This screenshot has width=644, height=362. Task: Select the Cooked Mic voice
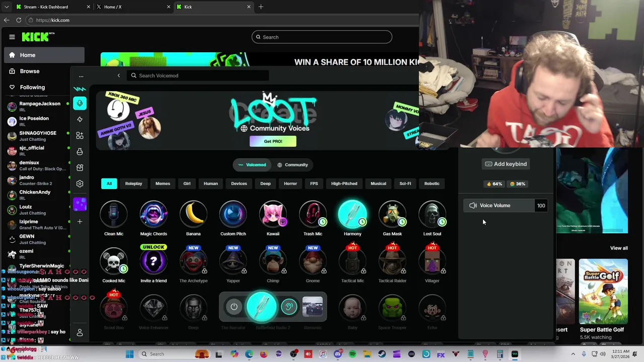pyautogui.click(x=114, y=261)
